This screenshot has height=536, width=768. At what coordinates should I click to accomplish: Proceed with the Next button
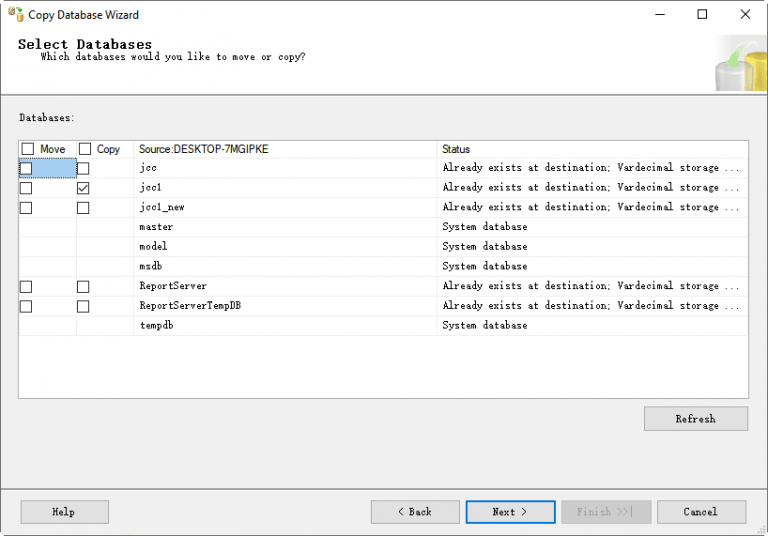[x=510, y=512]
